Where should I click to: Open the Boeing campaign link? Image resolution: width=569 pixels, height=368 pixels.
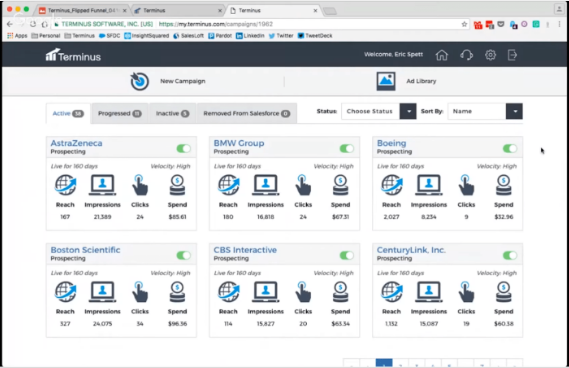392,143
